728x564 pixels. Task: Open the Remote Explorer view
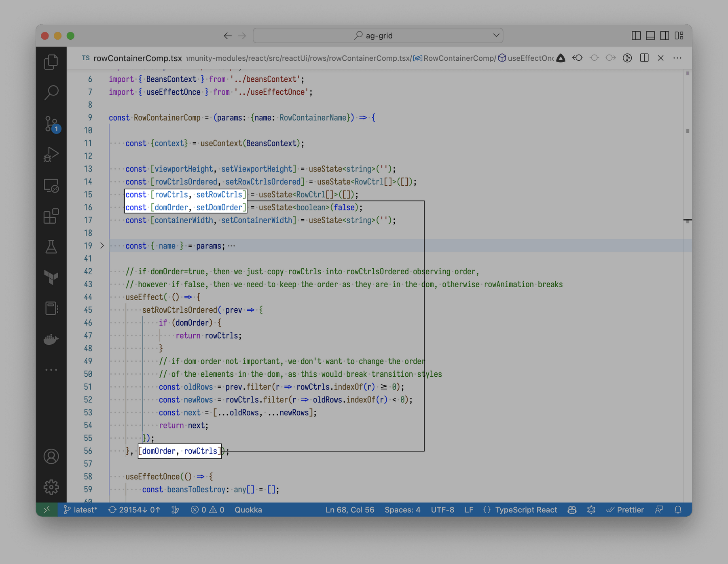click(x=51, y=187)
